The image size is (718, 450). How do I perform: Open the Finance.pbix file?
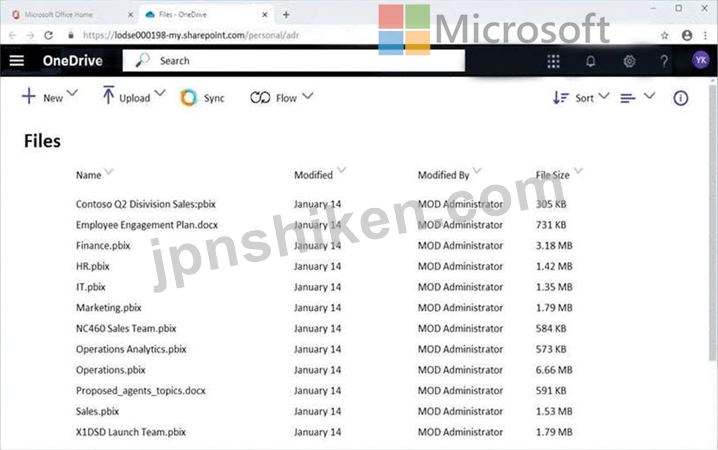[103, 246]
